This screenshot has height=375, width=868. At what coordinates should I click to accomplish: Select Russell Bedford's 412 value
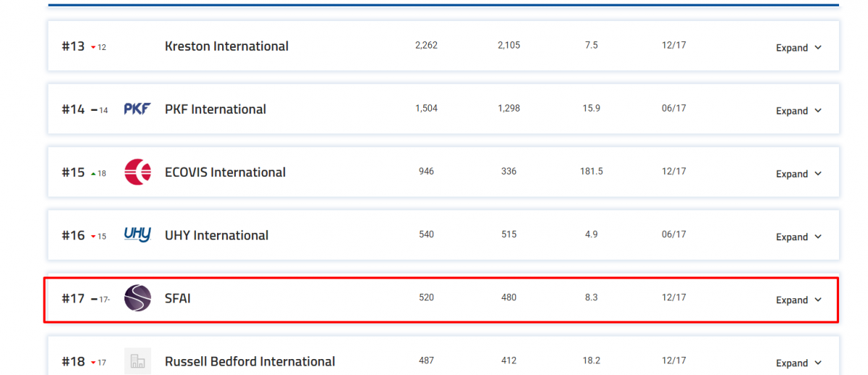click(509, 360)
